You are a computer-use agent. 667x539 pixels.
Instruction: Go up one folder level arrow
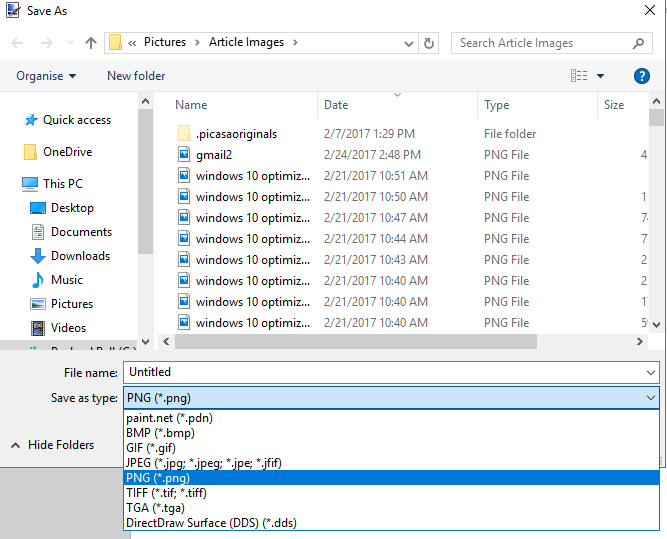(x=91, y=43)
